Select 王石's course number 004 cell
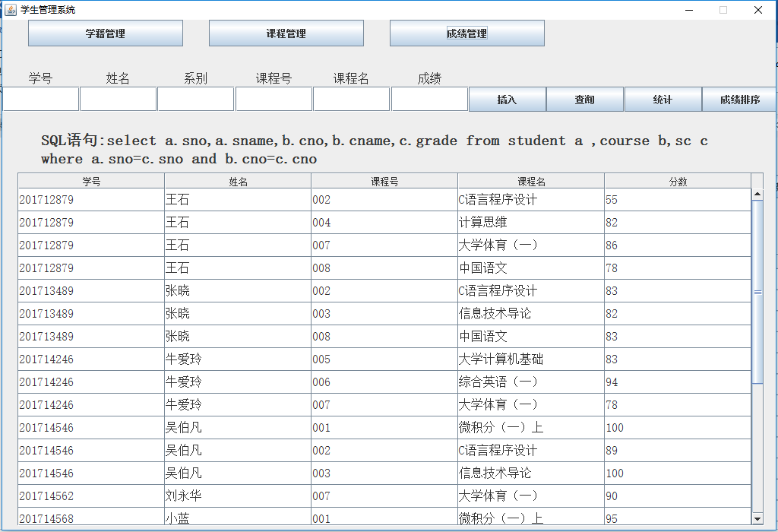Viewport: 778px width, 532px height. 384,223
